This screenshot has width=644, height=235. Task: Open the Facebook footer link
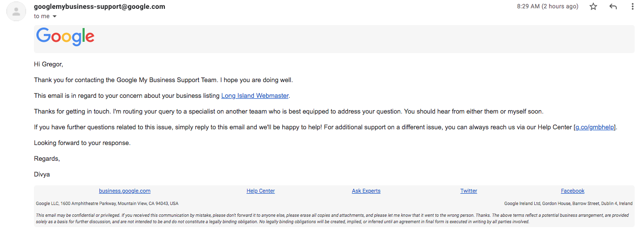point(573,191)
